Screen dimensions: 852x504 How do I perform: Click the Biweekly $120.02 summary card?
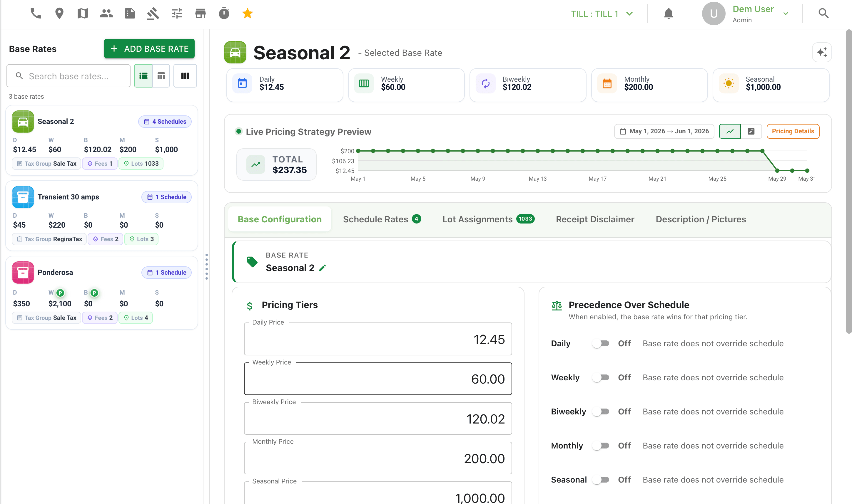coord(528,85)
